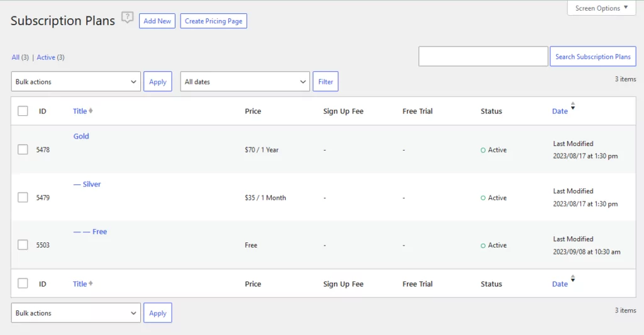644x335 pixels.
Task: Open the Create Pricing Page button
Action: click(214, 21)
